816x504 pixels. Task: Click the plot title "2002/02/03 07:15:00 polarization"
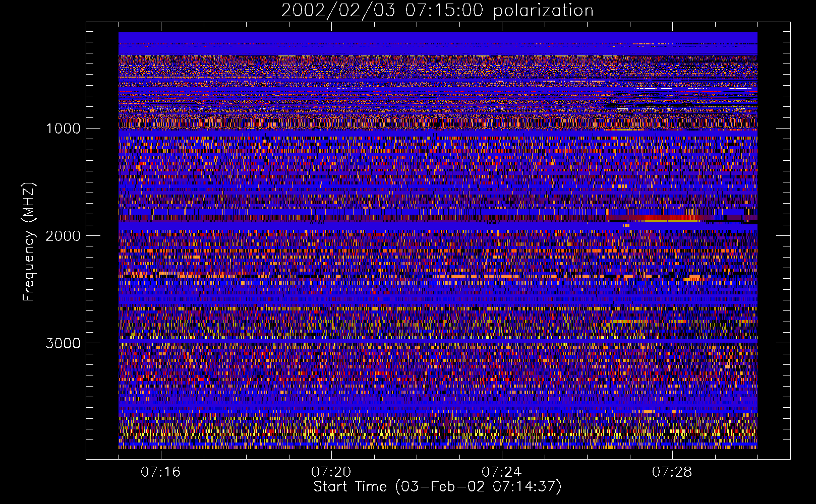coord(437,11)
